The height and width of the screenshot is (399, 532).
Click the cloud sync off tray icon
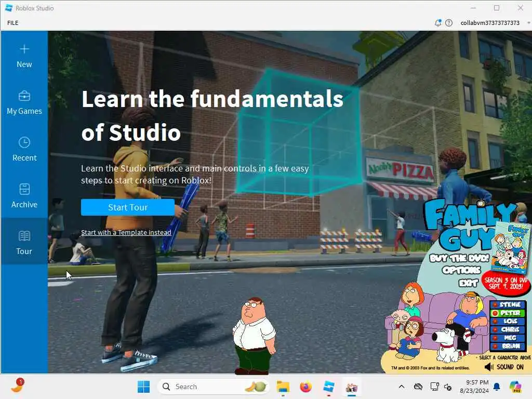pyautogui.click(x=418, y=387)
